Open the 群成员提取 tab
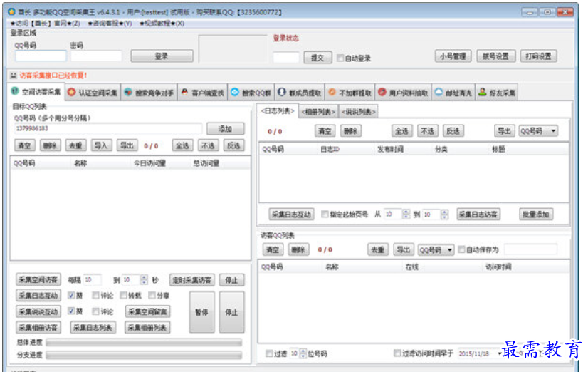This screenshot has width=588, height=372. 300,93
